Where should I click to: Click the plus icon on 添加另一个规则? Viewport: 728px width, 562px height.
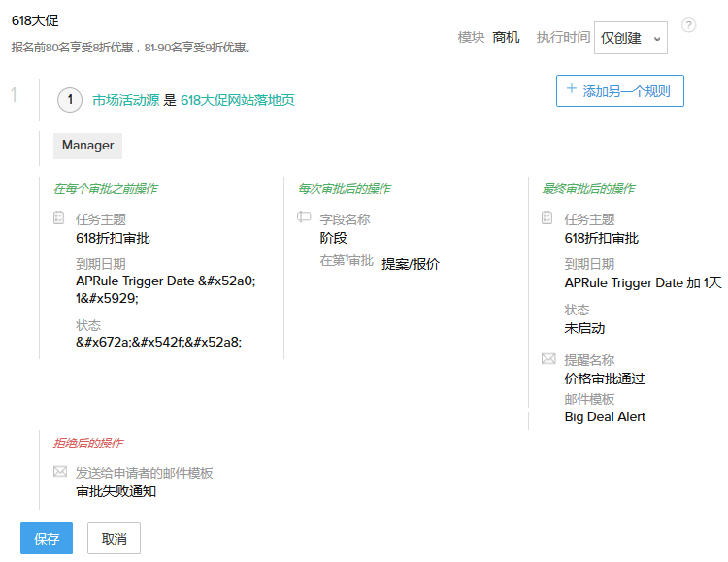[570, 91]
